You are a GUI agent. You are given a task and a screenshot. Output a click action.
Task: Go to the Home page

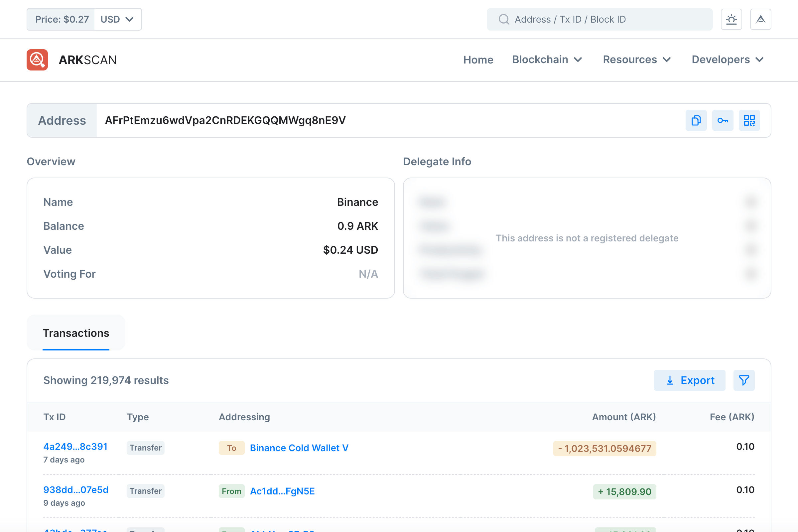(478, 60)
